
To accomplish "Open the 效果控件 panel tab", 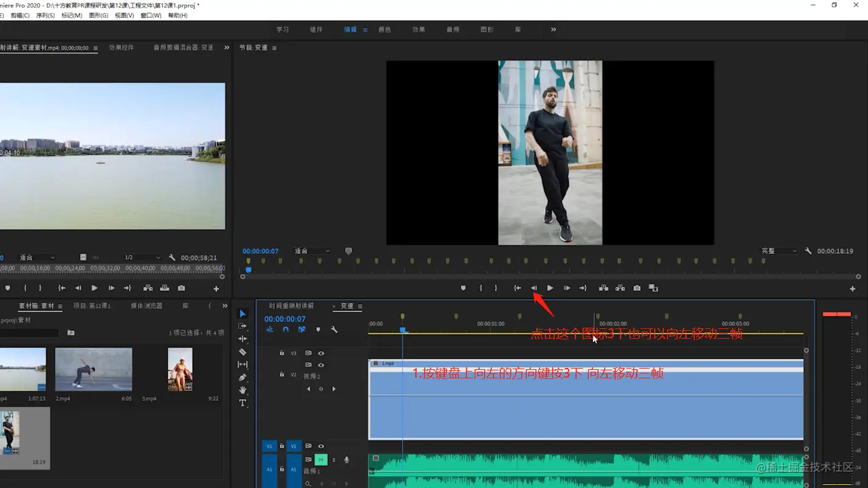I will tap(121, 48).
